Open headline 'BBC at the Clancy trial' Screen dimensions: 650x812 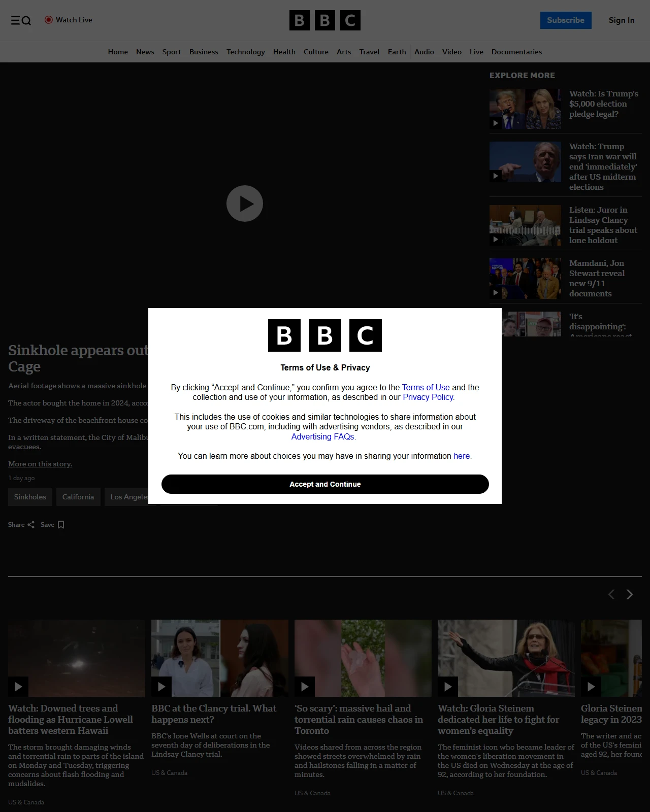click(214, 714)
